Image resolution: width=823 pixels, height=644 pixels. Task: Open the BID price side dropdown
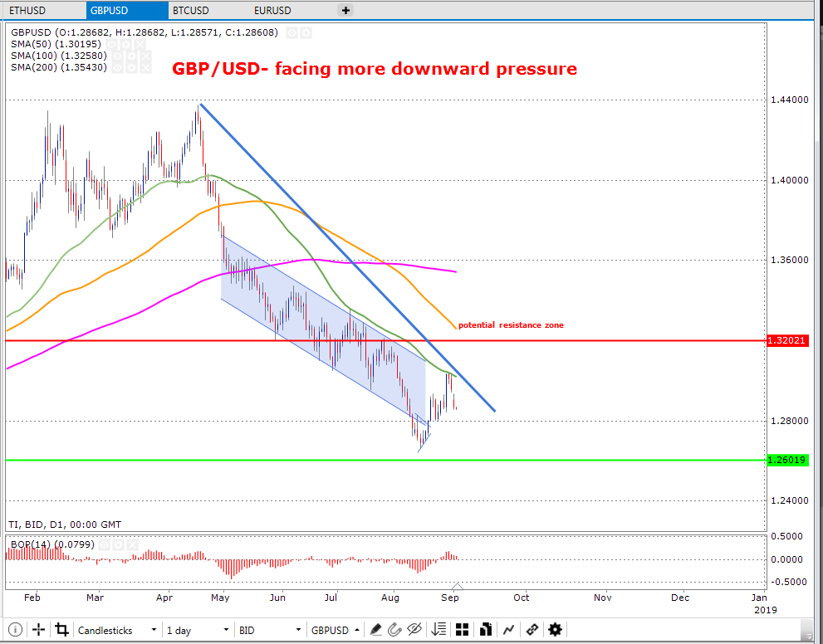pos(269,630)
